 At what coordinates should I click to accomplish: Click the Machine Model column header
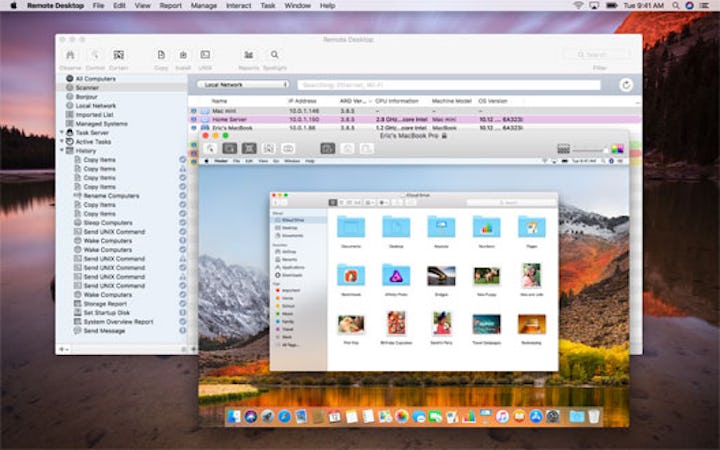tap(451, 101)
